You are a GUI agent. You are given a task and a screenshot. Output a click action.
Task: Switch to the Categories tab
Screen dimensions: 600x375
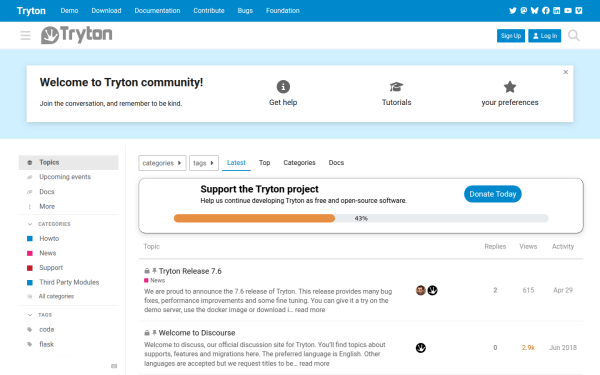(299, 163)
